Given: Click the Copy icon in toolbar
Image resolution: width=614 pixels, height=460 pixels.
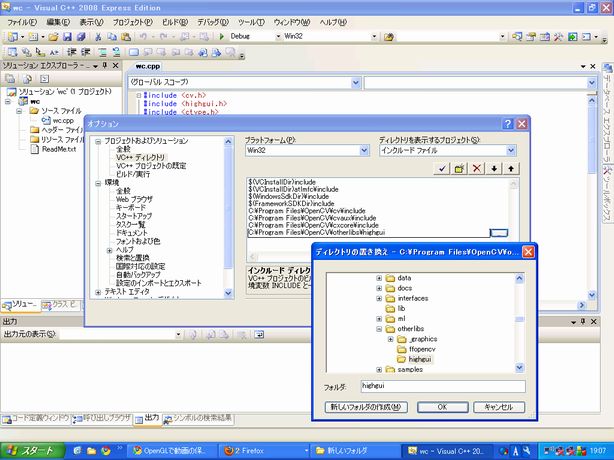Looking at the screenshot, I should pos(112,37).
